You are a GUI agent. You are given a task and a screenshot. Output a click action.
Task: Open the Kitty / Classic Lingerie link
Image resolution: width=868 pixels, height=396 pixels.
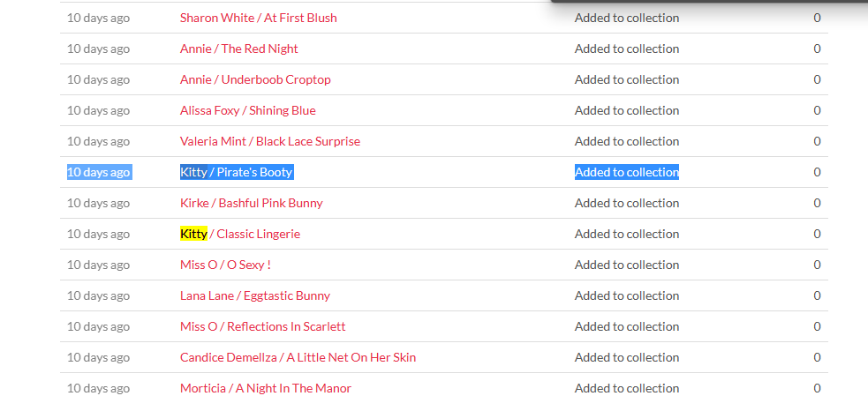tap(240, 234)
